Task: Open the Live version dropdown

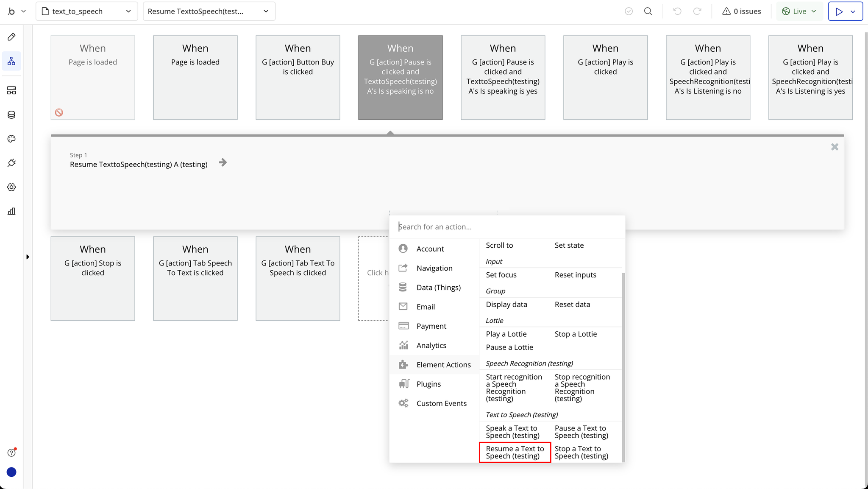Action: coord(799,11)
